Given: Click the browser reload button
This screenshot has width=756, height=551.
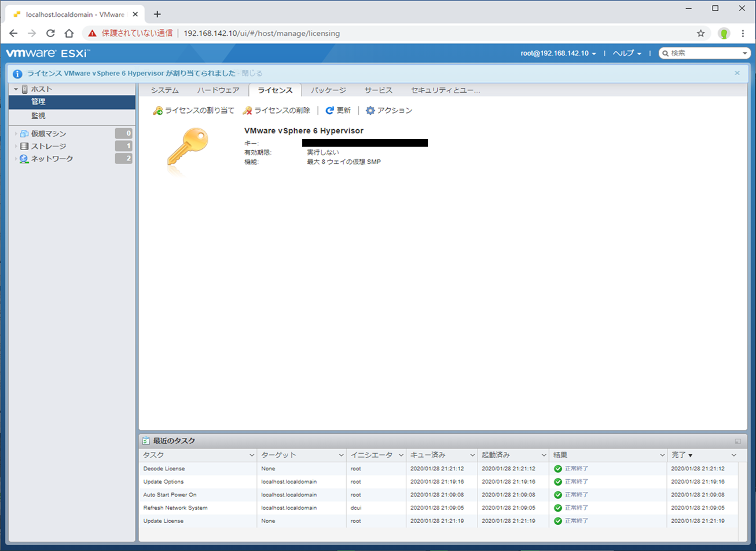Looking at the screenshot, I should [50, 34].
